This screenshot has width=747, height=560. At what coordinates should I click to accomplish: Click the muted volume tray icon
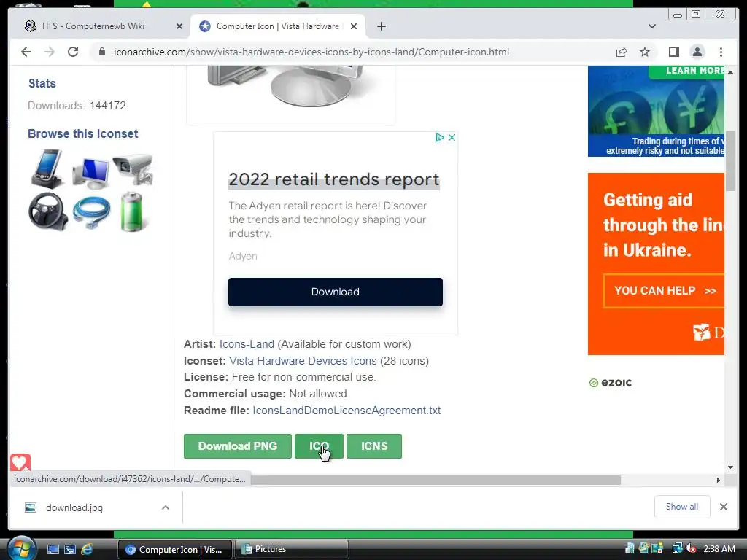[x=691, y=548]
